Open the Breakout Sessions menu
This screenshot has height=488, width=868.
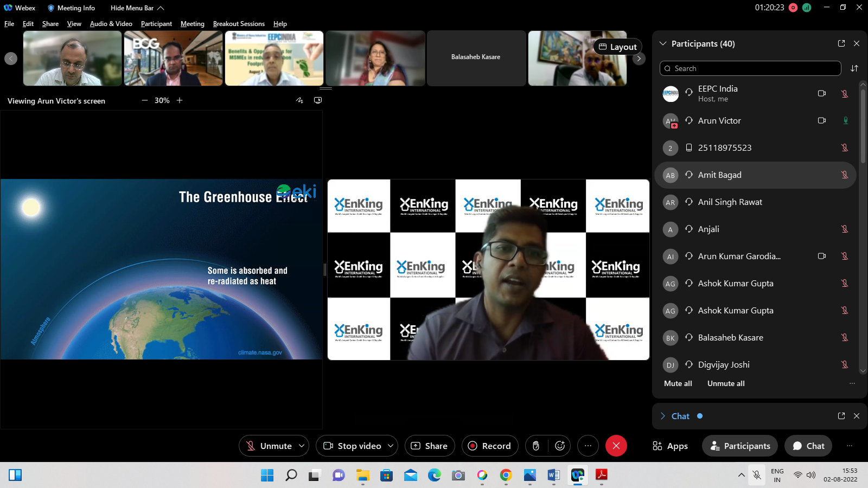tap(239, 24)
